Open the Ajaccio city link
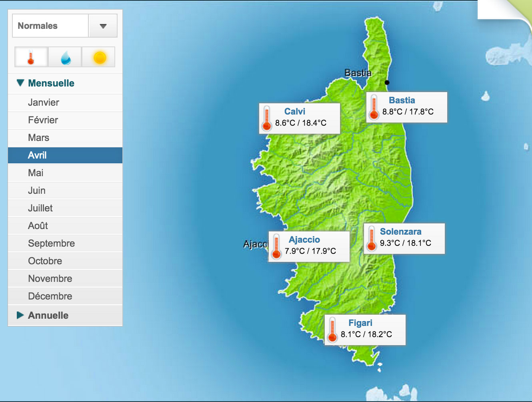 (x=304, y=239)
